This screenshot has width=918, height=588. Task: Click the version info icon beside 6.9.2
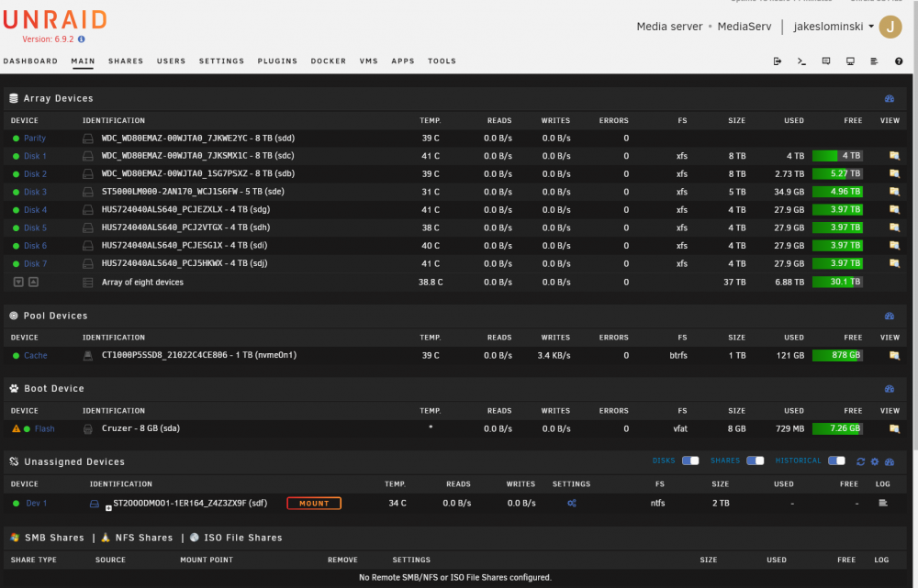click(82, 39)
